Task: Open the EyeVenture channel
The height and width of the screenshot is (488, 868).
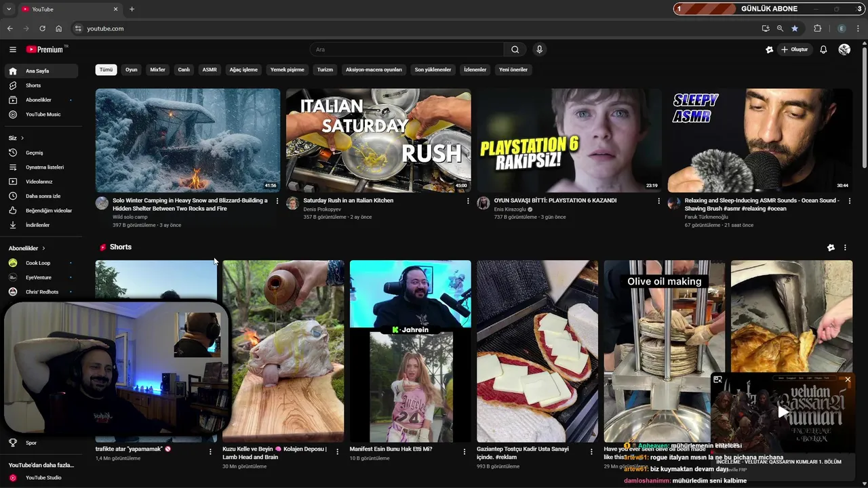Action: [x=41, y=277]
